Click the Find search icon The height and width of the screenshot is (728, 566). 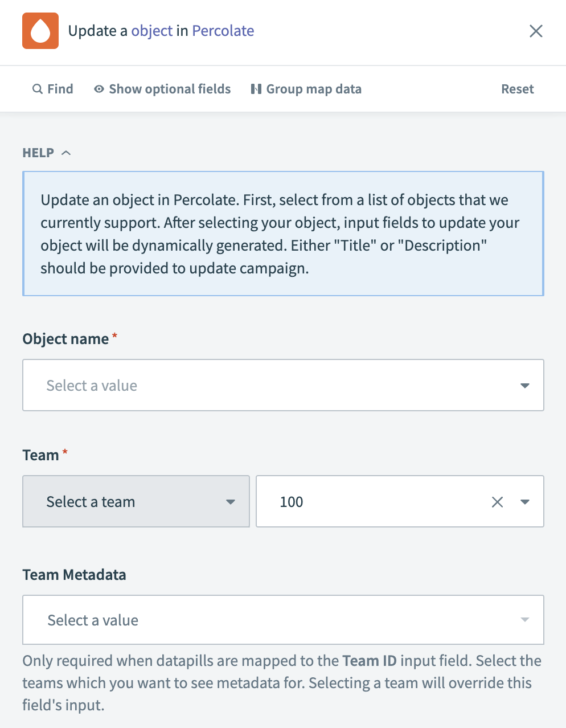pos(37,89)
